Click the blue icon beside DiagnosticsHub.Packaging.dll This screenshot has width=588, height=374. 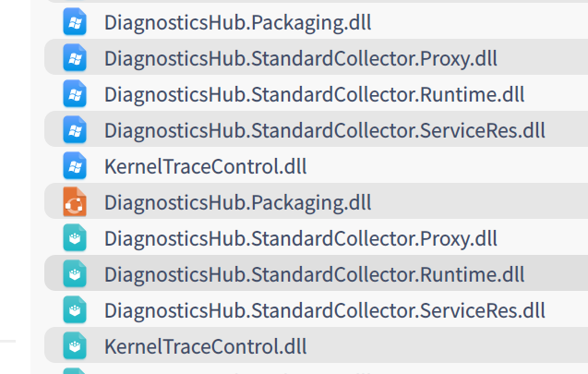click(74, 22)
